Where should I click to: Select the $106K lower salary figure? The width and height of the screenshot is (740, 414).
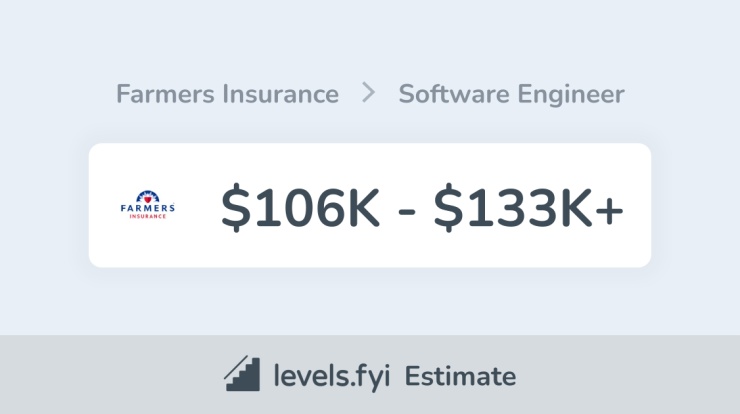300,207
